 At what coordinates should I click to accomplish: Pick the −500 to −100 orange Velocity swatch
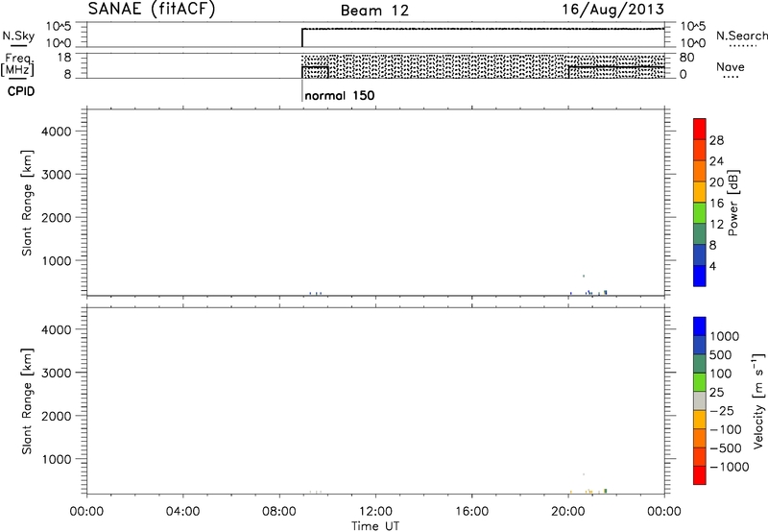pyautogui.click(x=700, y=438)
